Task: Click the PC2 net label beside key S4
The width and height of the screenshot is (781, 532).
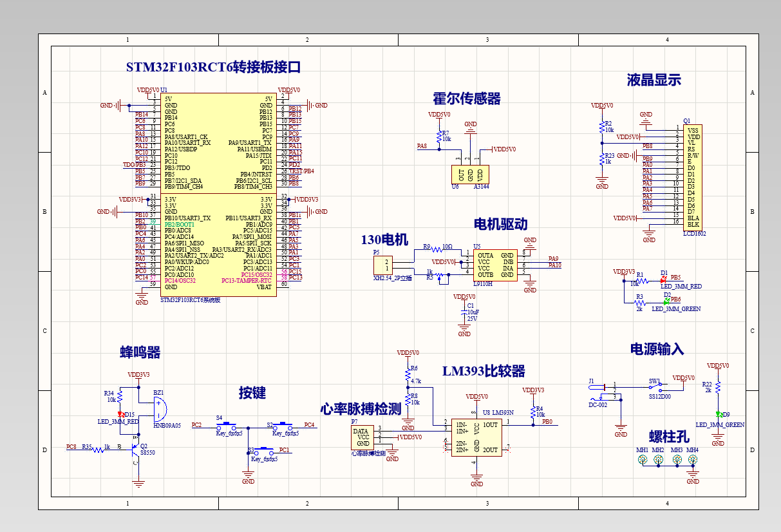Action: pyautogui.click(x=196, y=425)
